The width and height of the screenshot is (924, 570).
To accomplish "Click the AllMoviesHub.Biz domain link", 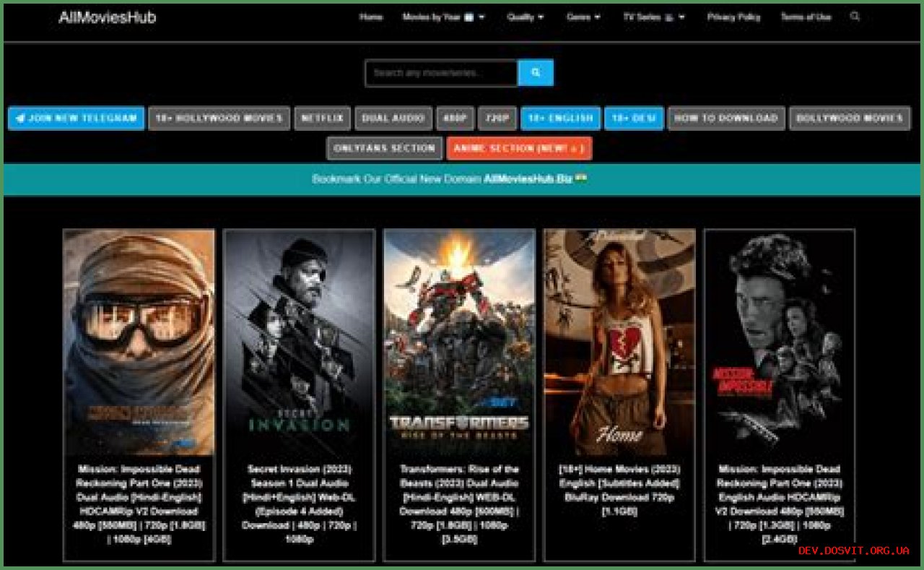I will point(530,178).
